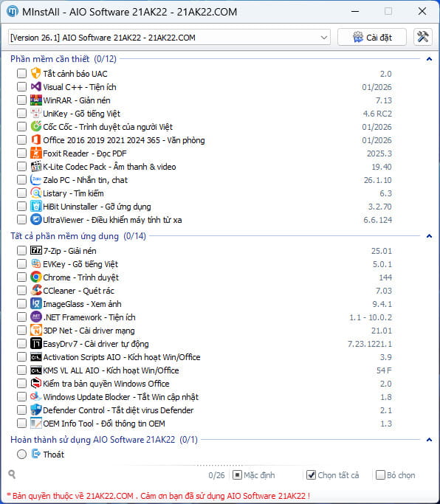
Task: Check the Foxit Reader - Đọc PDF box
Action: point(21,153)
